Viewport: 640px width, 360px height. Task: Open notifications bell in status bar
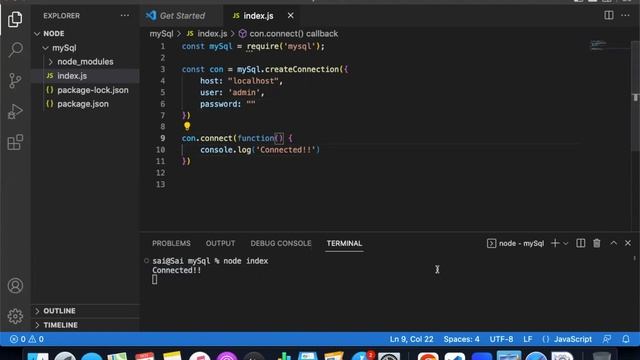[x=626, y=339]
